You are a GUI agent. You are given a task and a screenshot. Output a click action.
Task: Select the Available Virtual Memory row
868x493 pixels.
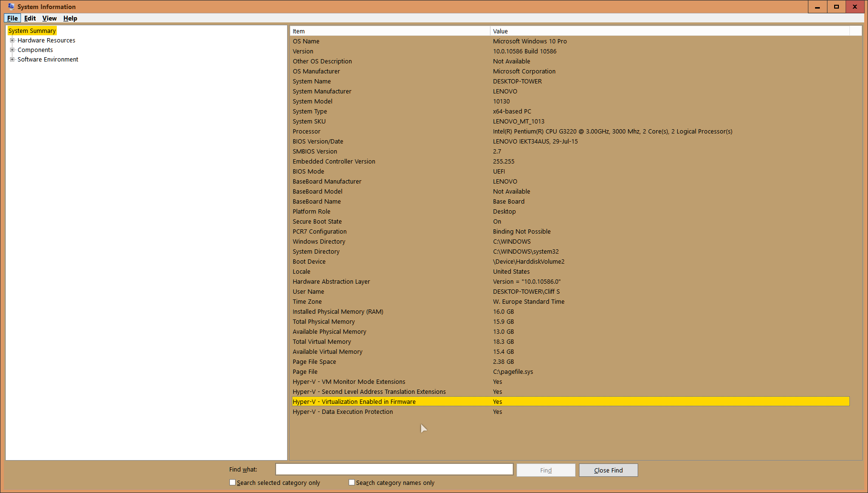pyautogui.click(x=570, y=351)
